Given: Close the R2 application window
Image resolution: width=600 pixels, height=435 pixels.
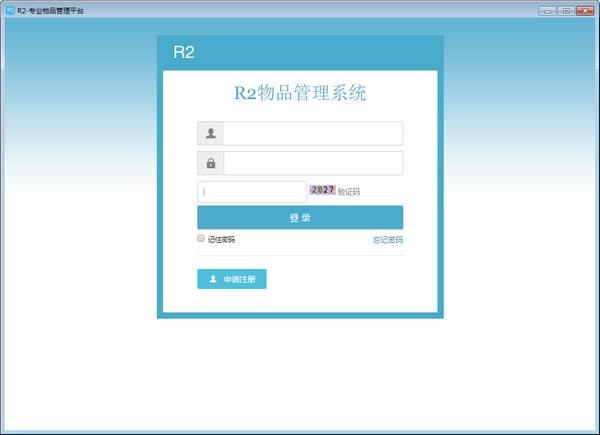Looking at the screenshot, I should 584,9.
